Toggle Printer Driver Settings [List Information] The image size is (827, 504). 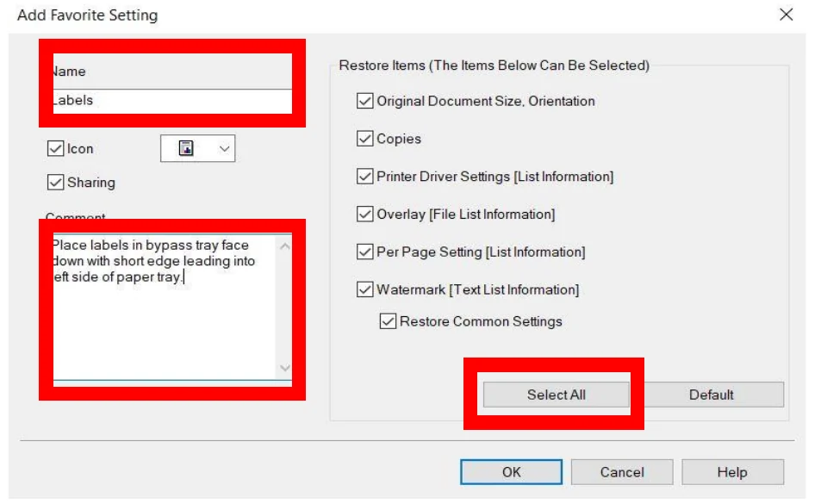pyautogui.click(x=365, y=176)
